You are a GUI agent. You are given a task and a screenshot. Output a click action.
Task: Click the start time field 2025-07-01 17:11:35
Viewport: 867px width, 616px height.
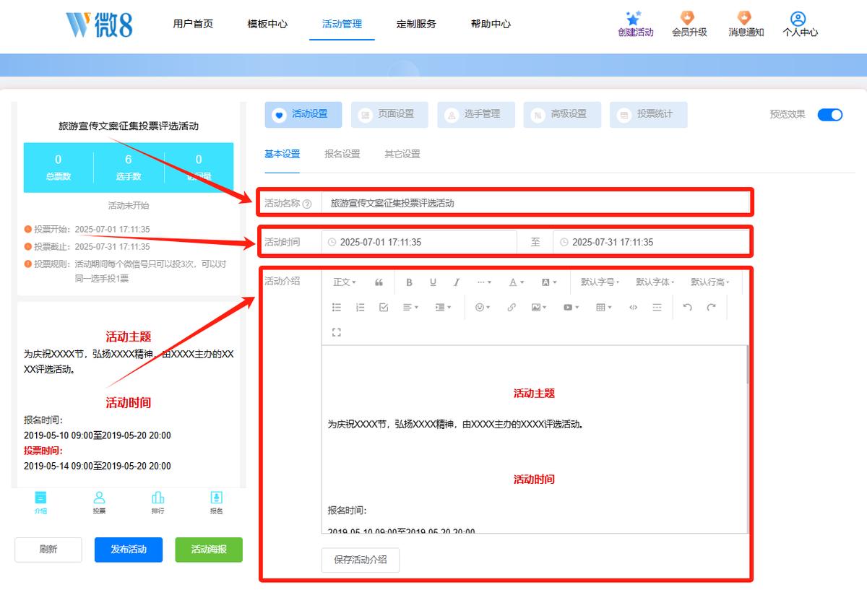(419, 243)
